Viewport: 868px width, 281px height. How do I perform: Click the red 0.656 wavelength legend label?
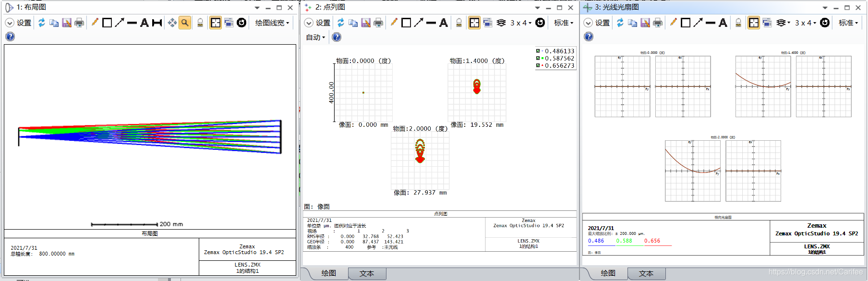[652, 241]
